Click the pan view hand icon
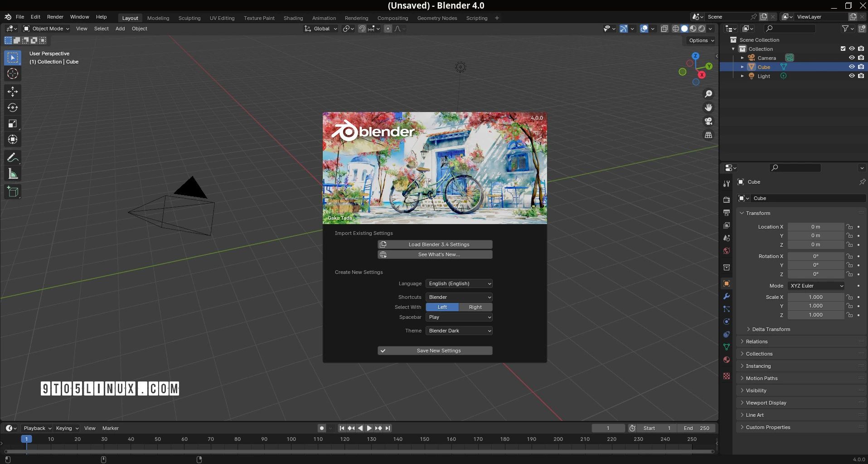Image resolution: width=868 pixels, height=464 pixels. tap(708, 107)
